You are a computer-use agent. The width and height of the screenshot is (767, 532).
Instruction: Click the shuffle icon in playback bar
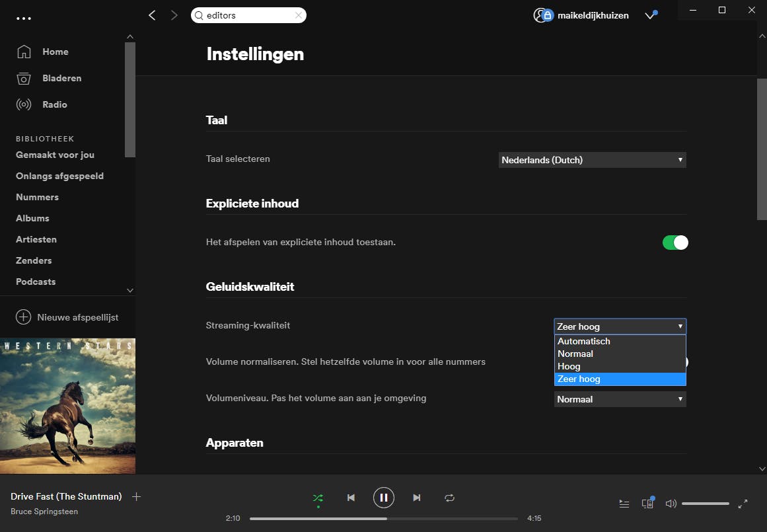click(x=318, y=498)
